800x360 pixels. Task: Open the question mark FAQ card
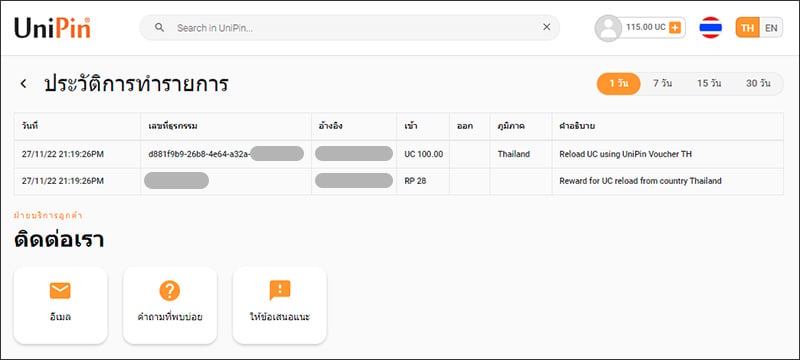[x=170, y=305]
